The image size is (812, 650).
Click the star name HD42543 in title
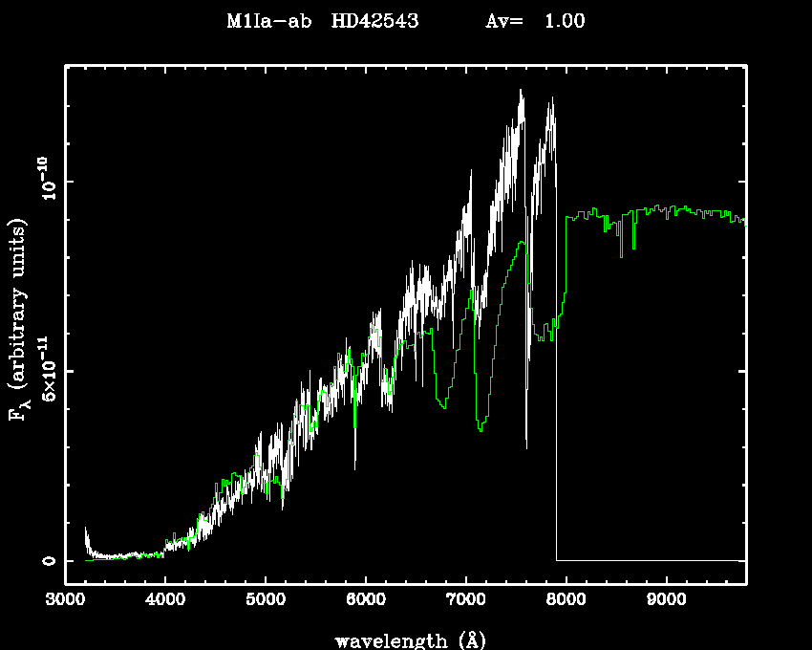pos(374,22)
